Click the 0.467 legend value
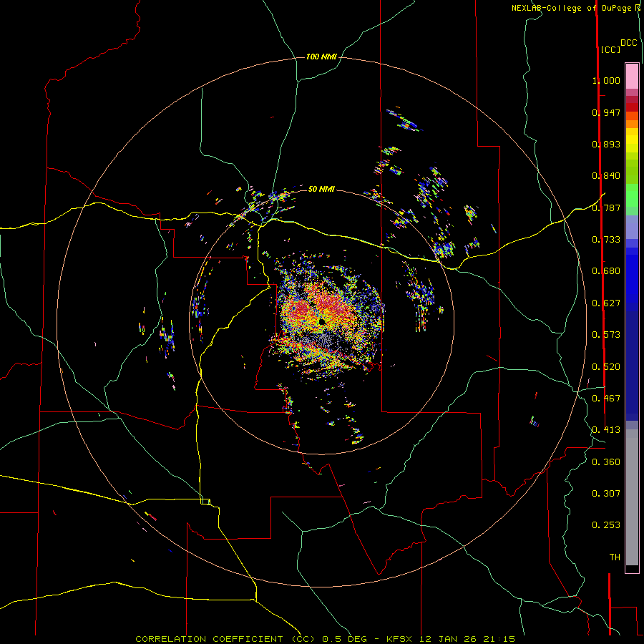The image size is (644, 644). click(x=606, y=399)
